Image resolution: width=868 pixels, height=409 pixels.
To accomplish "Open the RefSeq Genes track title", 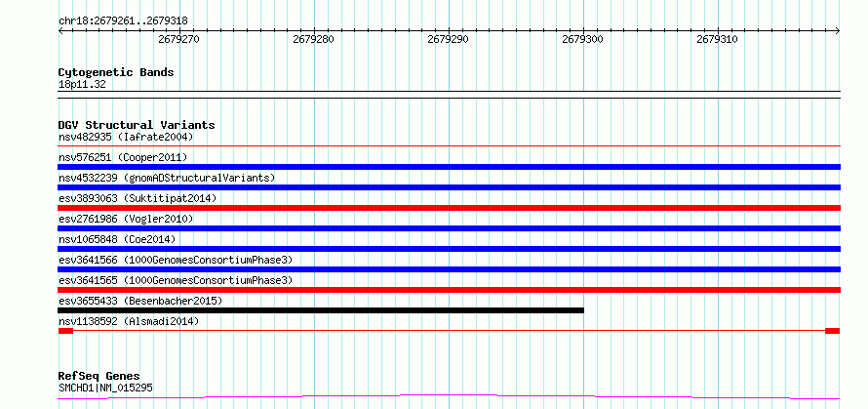I will click(x=99, y=377).
